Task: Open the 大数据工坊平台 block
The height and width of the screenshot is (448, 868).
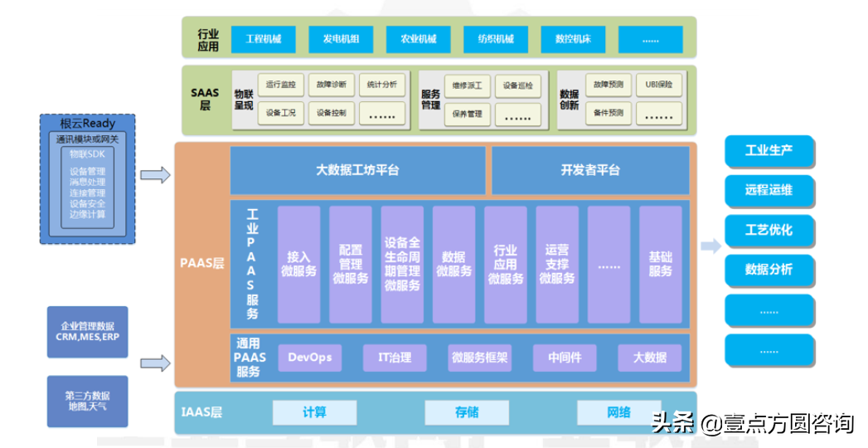Action: click(x=357, y=170)
